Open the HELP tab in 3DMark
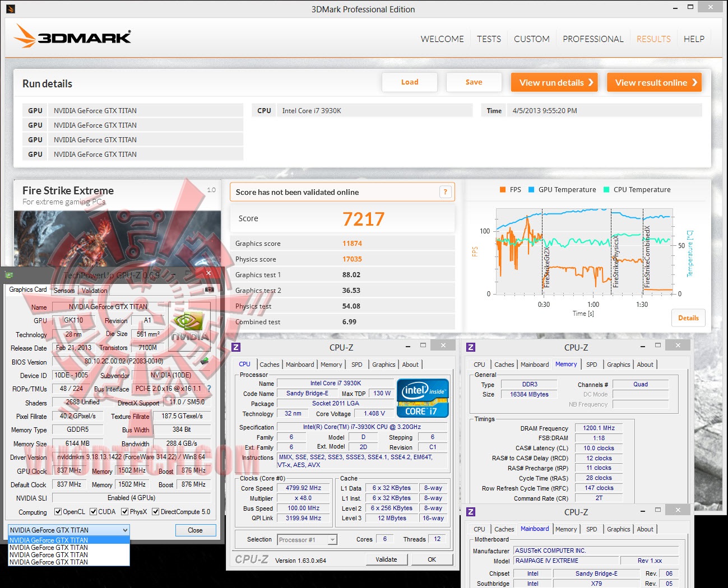Screen dimensions: 728x588 (x=694, y=39)
